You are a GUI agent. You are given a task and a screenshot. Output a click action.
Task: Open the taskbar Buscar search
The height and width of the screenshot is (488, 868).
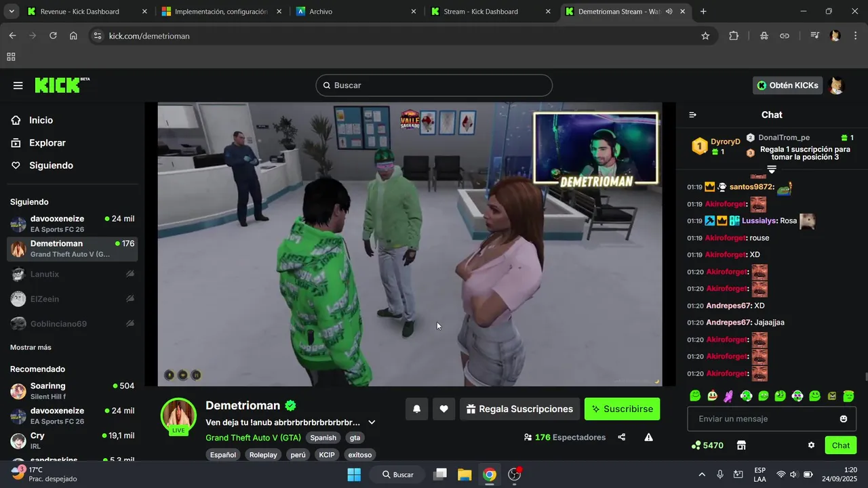pos(398,474)
